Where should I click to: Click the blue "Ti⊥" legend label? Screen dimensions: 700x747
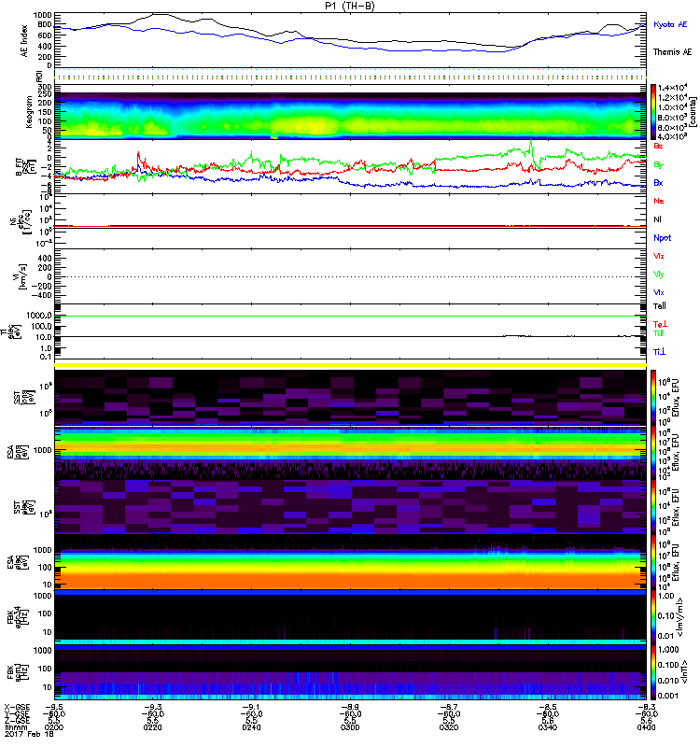659,352
